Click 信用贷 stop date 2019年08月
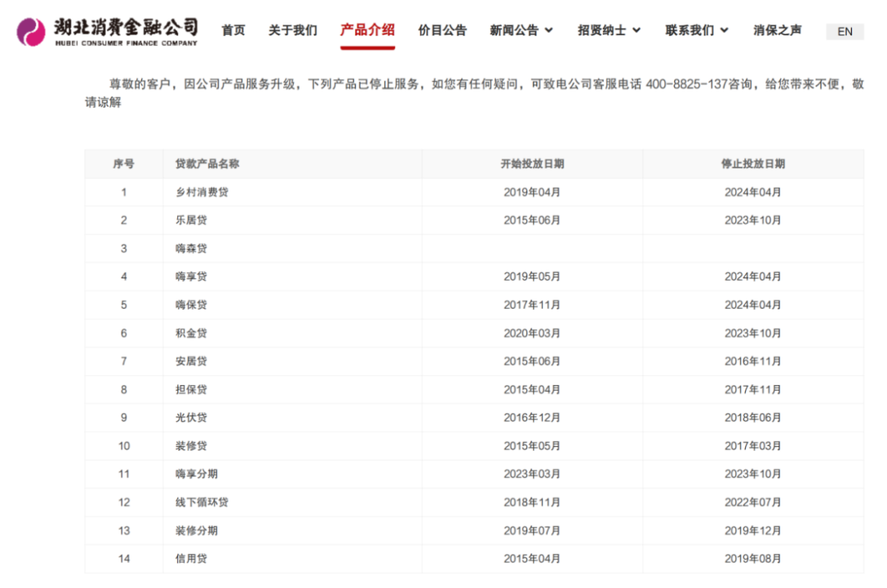The height and width of the screenshot is (588, 887). click(752, 558)
